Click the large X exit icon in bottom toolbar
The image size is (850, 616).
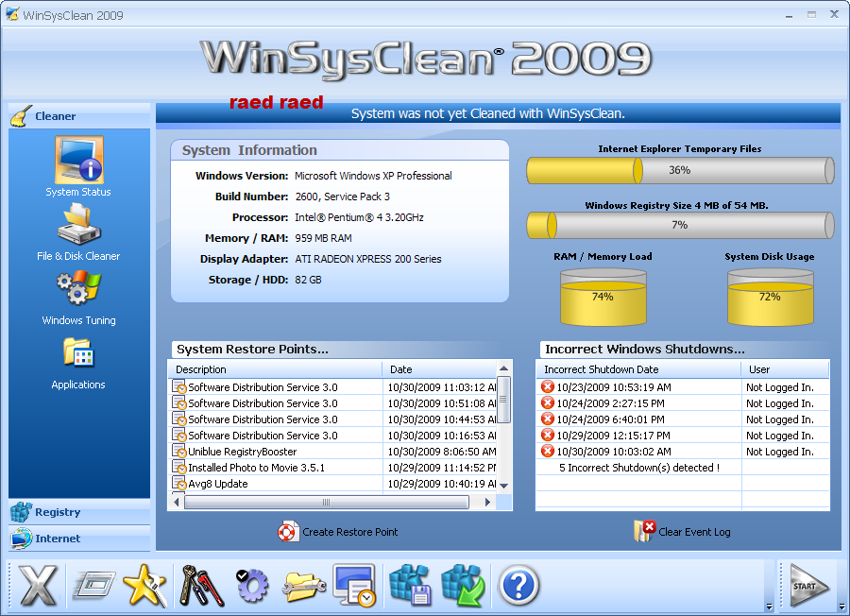(x=37, y=586)
